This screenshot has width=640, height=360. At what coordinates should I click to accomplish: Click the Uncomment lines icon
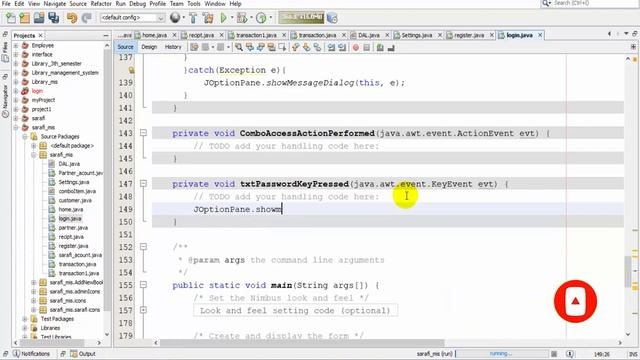pos(391,47)
